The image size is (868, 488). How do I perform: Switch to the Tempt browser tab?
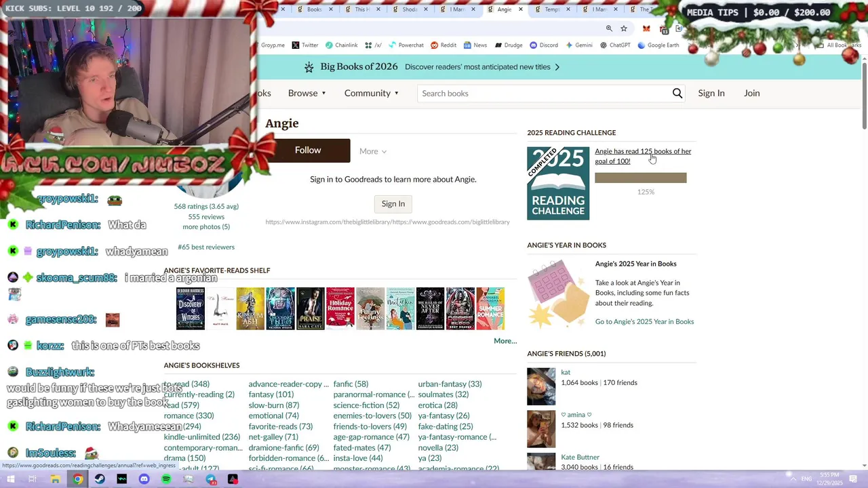pos(553,9)
